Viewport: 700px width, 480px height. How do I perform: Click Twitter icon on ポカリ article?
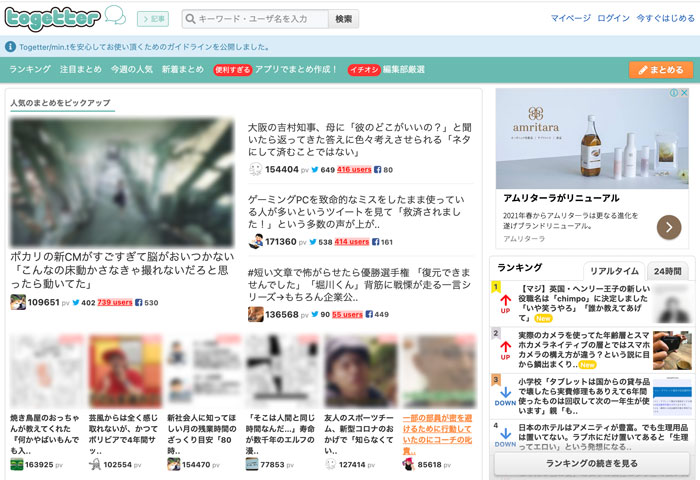pyautogui.click(x=76, y=302)
